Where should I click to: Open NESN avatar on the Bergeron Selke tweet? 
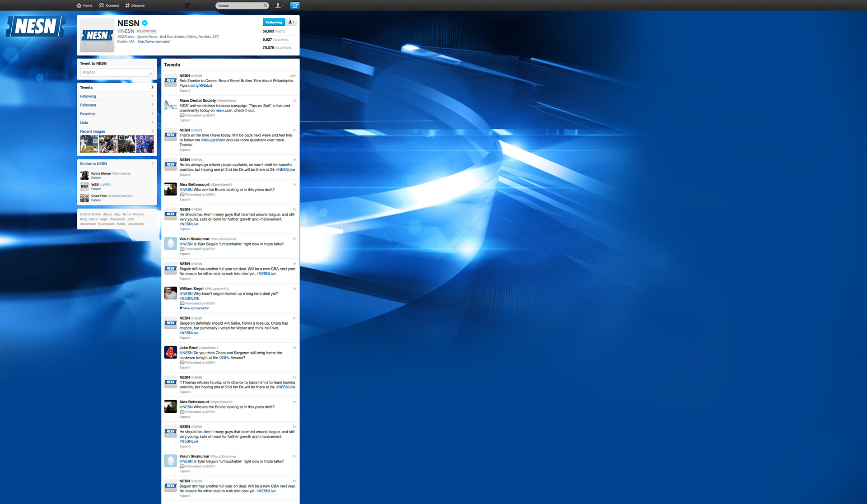point(170,323)
